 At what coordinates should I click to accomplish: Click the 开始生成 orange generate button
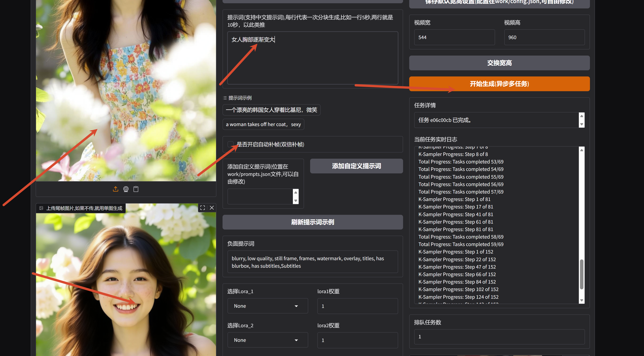click(x=499, y=84)
